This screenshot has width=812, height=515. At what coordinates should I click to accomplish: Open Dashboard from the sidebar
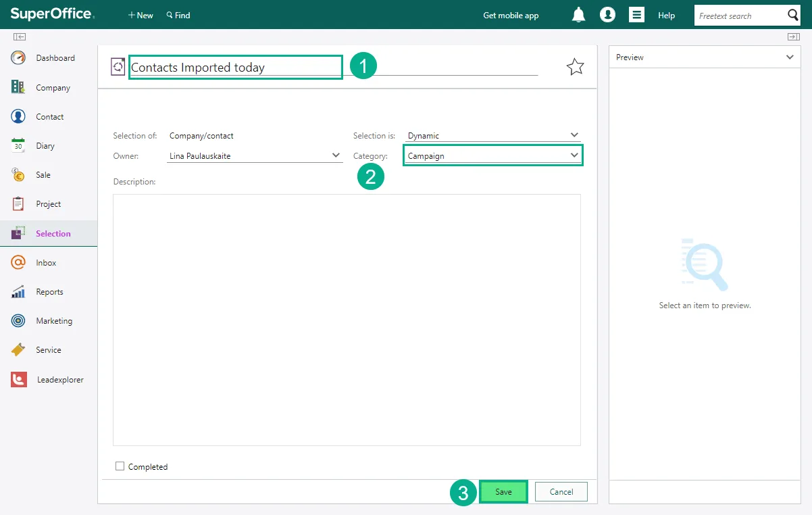55,58
